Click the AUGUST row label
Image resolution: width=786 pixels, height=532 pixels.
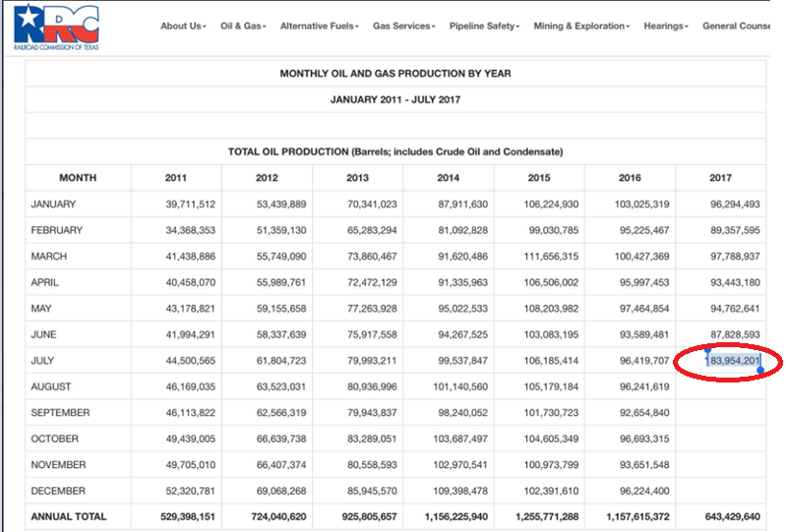tap(50, 386)
